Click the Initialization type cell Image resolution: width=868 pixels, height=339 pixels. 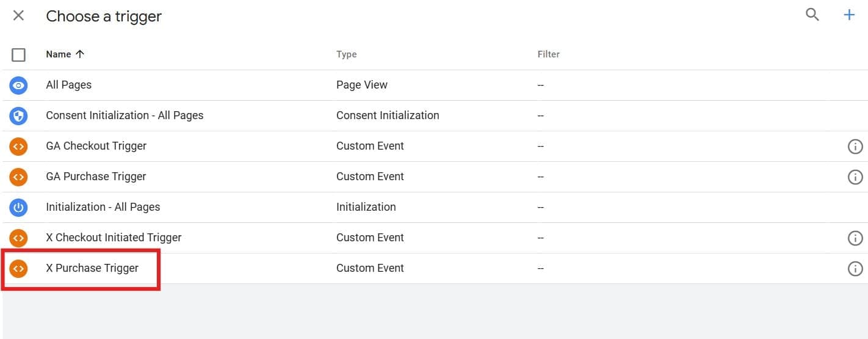pyautogui.click(x=366, y=207)
